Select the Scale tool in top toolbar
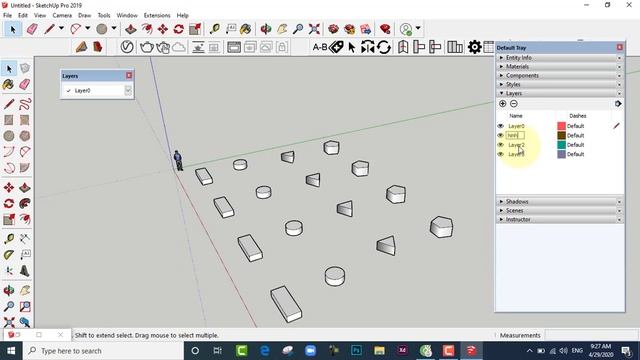 click(x=195, y=29)
